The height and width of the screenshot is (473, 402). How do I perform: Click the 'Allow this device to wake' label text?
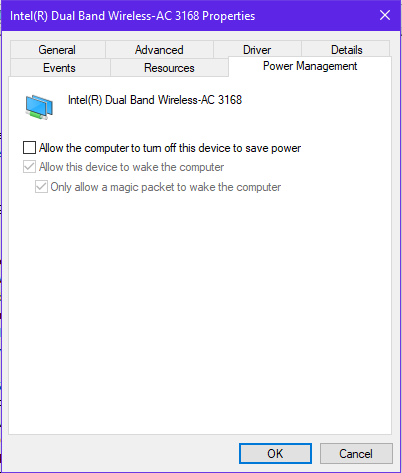coord(132,167)
